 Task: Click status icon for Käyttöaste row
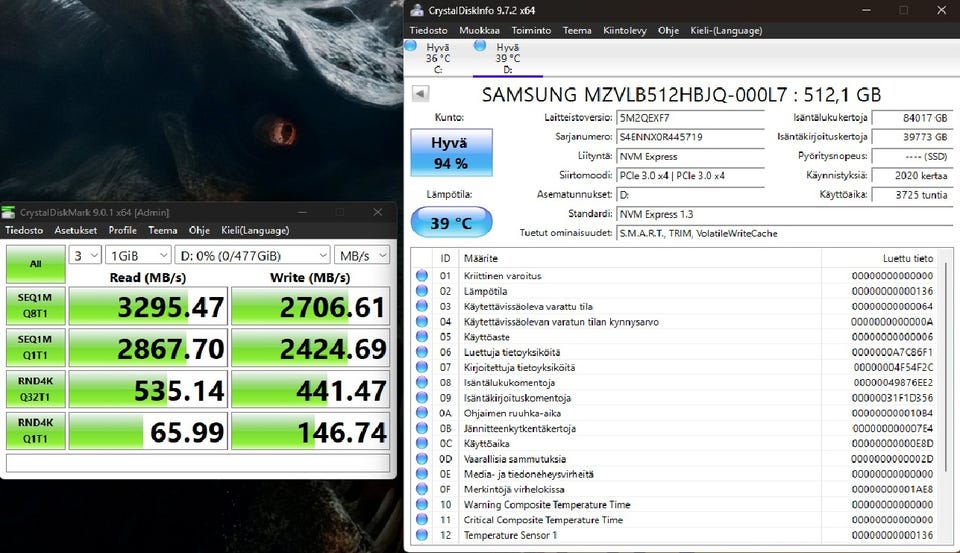[421, 337]
